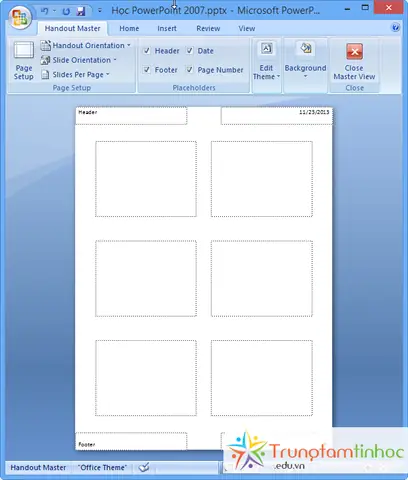Viewport: 408px width, 480px height.
Task: Switch to the View tab
Action: point(247,29)
